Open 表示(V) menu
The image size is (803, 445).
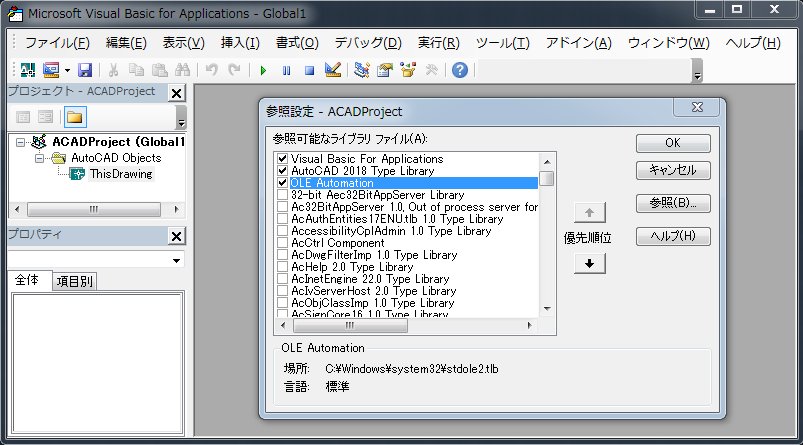[x=183, y=43]
